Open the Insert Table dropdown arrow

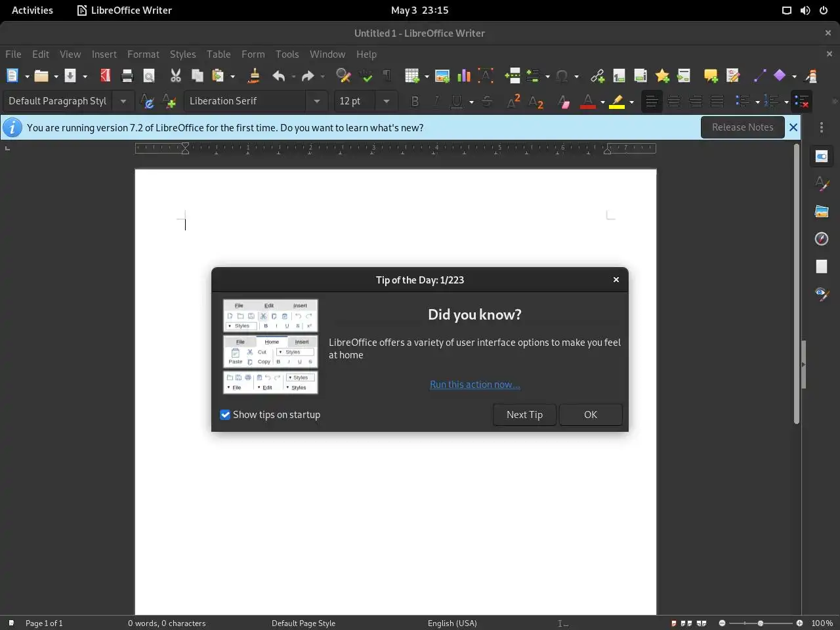click(x=427, y=76)
